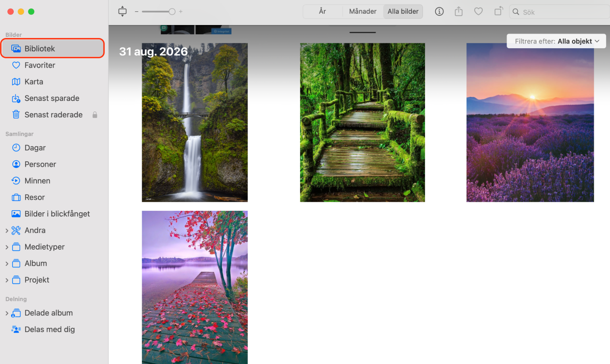610x364 pixels.
Task: Expand the Andra disclosure chevron
Action: pyautogui.click(x=7, y=231)
